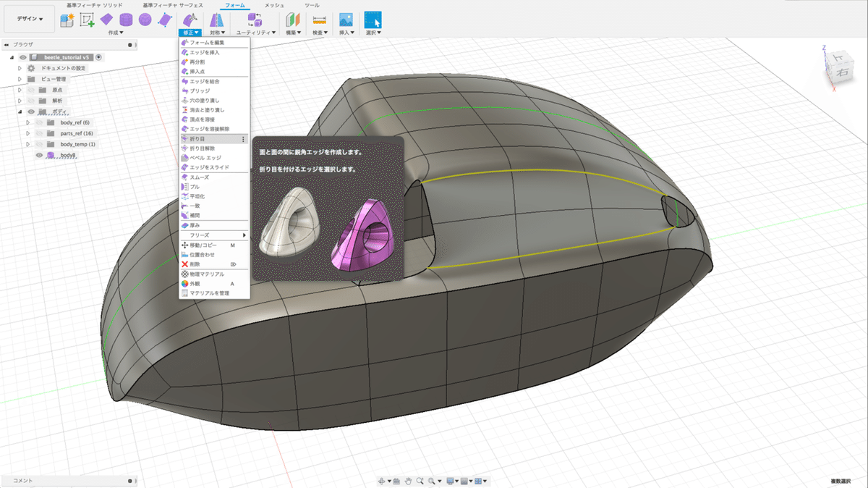Open the デザイン workspace dropdown
Image resolution: width=868 pixels, height=488 pixels.
coord(29,20)
